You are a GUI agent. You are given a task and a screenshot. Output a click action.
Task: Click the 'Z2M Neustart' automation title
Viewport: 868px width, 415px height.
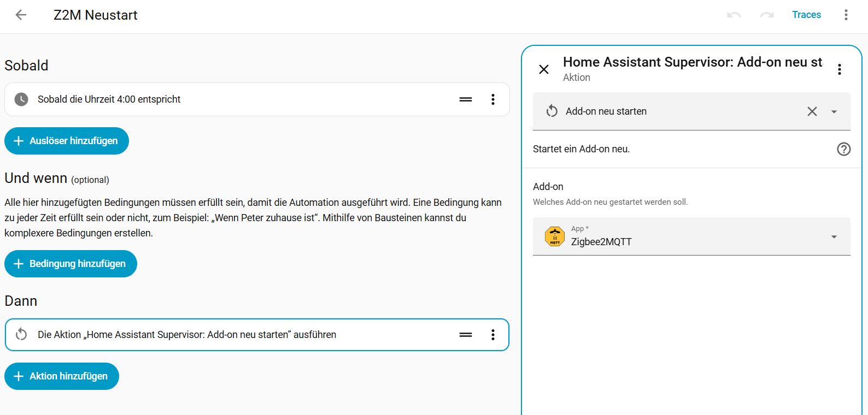pyautogui.click(x=96, y=15)
